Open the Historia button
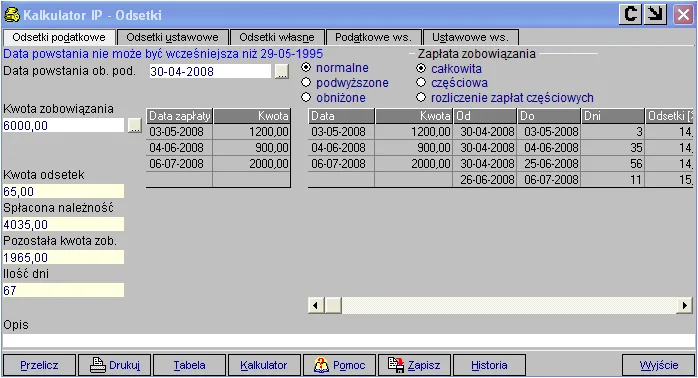The height and width of the screenshot is (378, 698). 489,365
